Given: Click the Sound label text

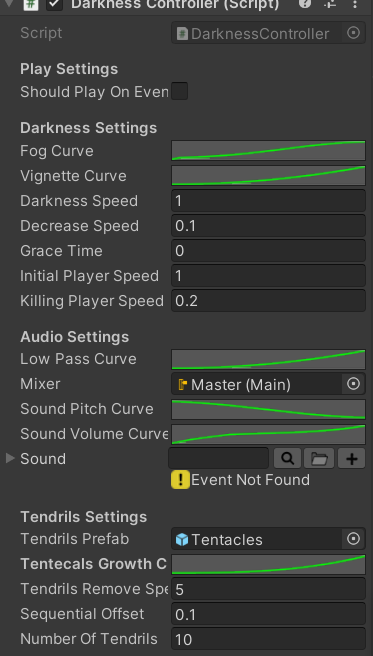Looking at the screenshot, I should pos(43,459).
